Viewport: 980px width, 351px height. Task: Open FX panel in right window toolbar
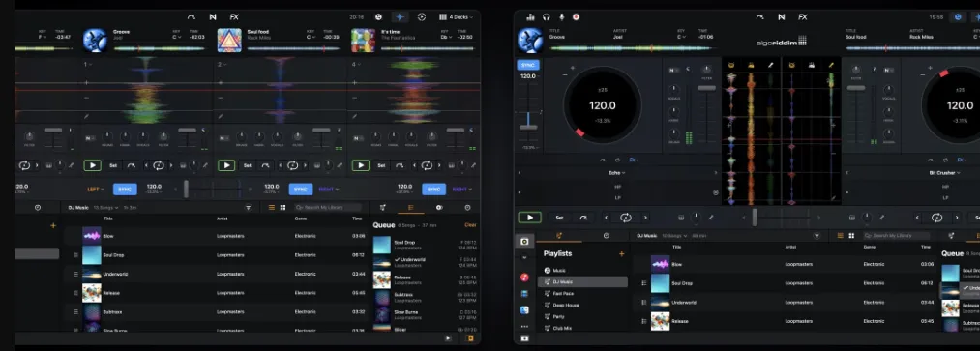(803, 17)
